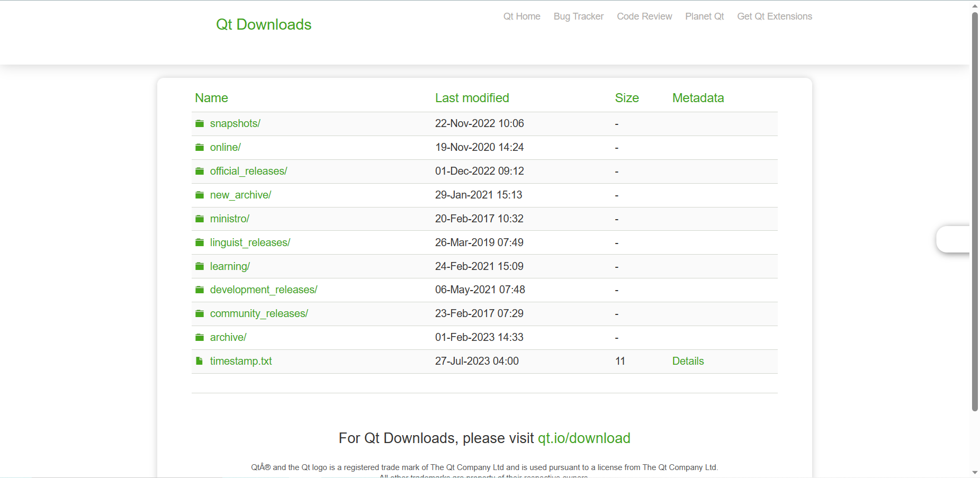Select the date 06-May-2021 07:48

click(480, 290)
